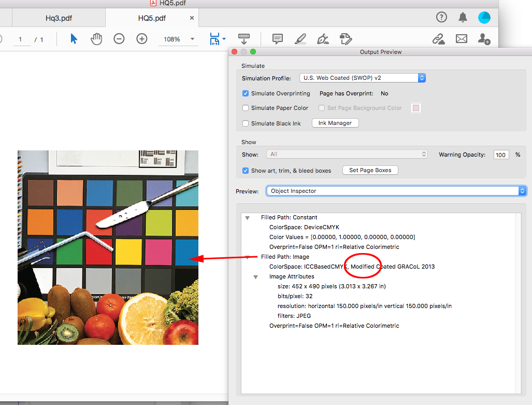
Task: Open the Comment tool
Action: pos(277,38)
